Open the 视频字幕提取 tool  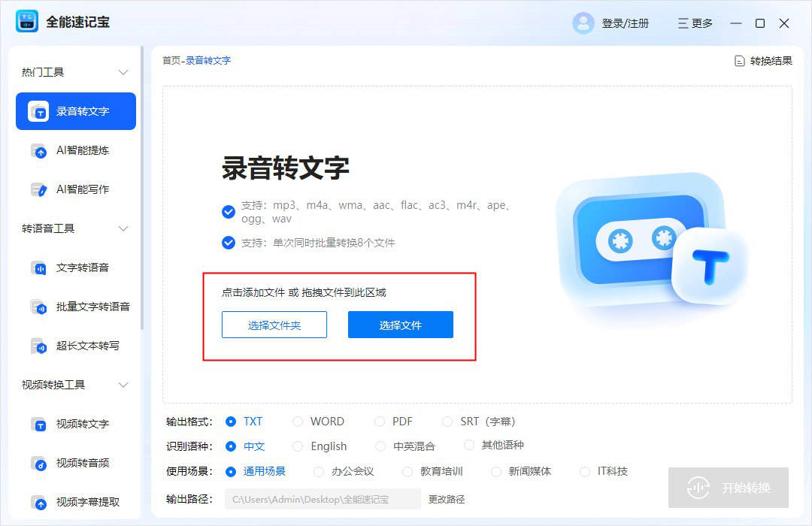(79, 502)
